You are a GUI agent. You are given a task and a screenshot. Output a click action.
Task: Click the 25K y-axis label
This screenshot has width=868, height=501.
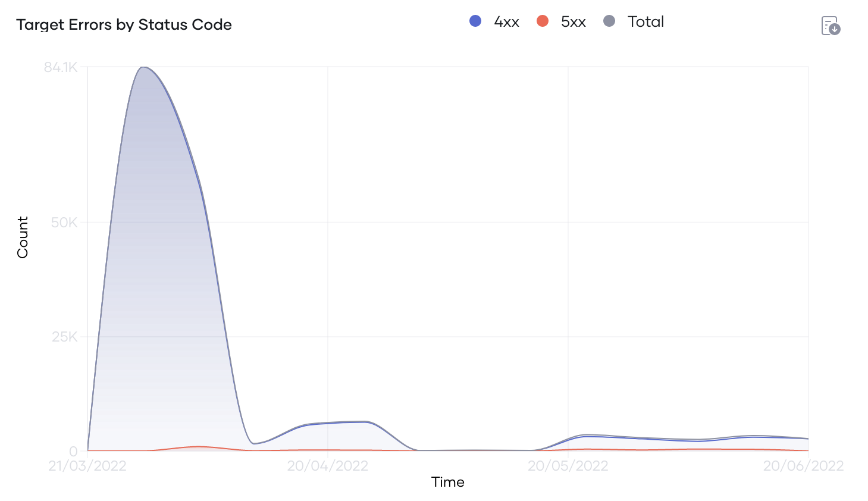tap(64, 337)
